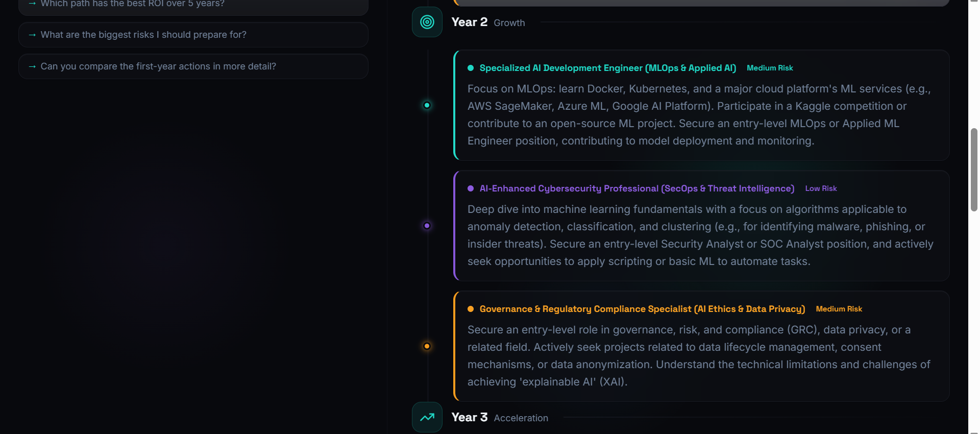Image resolution: width=980 pixels, height=434 pixels.
Task: Click the purple bullet before AI-Enhanced Cybersecurity Professional
Action: click(x=471, y=188)
